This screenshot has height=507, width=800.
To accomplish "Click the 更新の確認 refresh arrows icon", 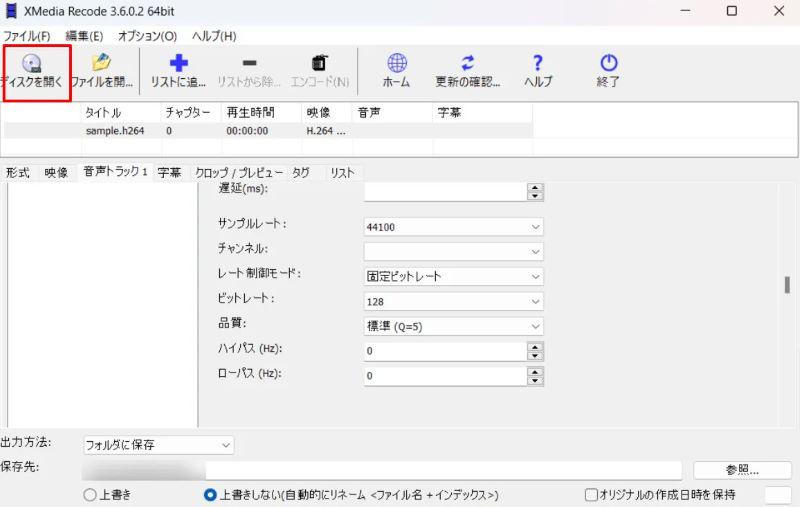I will click(467, 64).
